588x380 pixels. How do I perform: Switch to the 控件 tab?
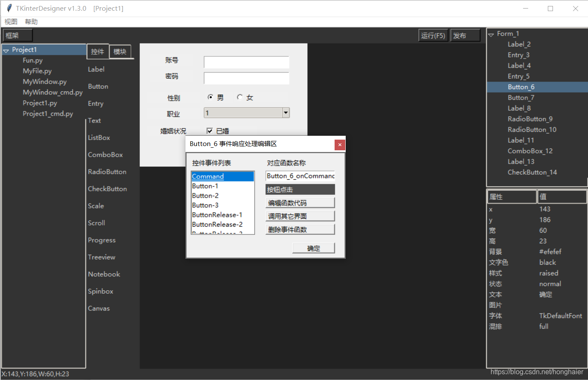point(97,52)
